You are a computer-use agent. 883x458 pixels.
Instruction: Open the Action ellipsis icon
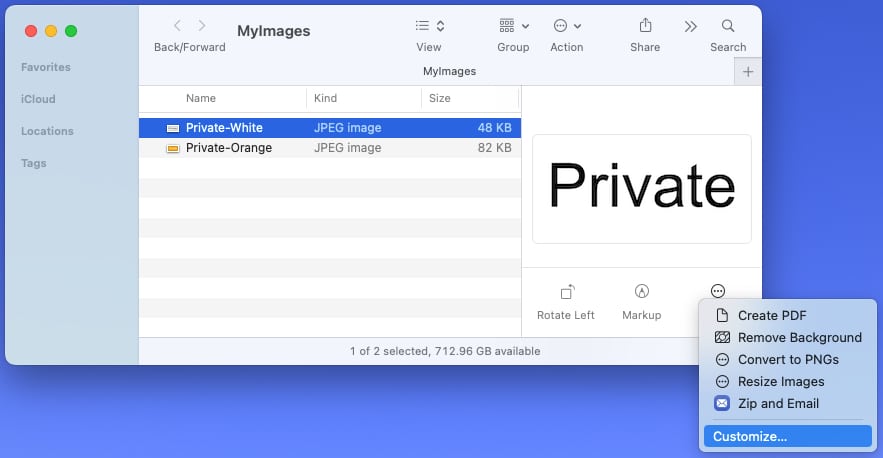coord(560,25)
